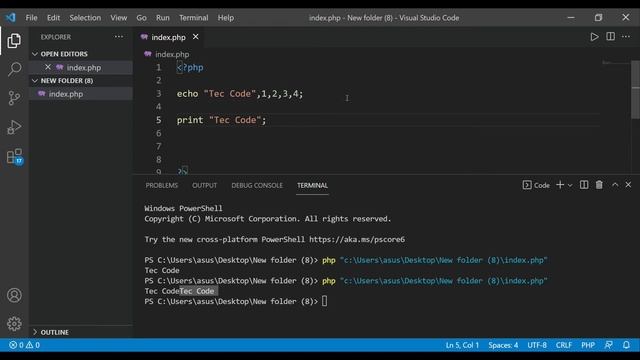
Task: Open the Manage gear icon
Action: (x=14, y=324)
